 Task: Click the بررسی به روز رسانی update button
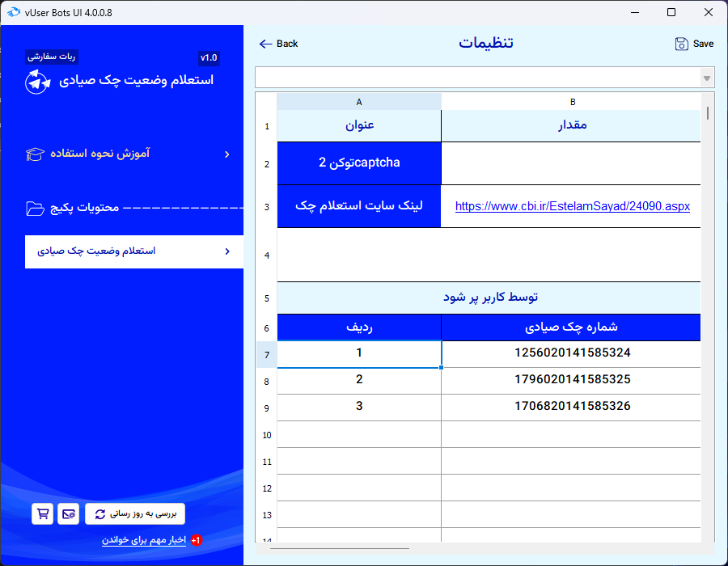click(135, 513)
